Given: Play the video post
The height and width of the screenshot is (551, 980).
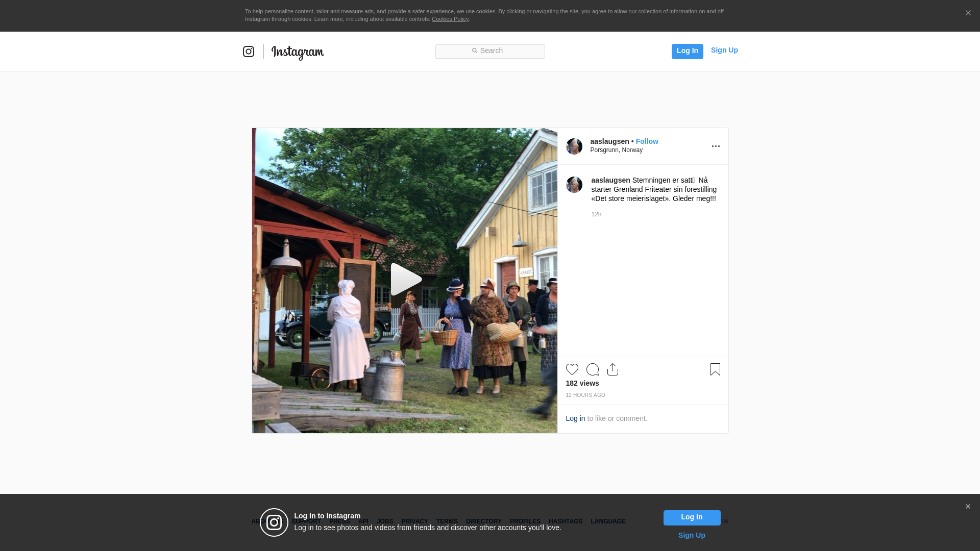Looking at the screenshot, I should [406, 280].
